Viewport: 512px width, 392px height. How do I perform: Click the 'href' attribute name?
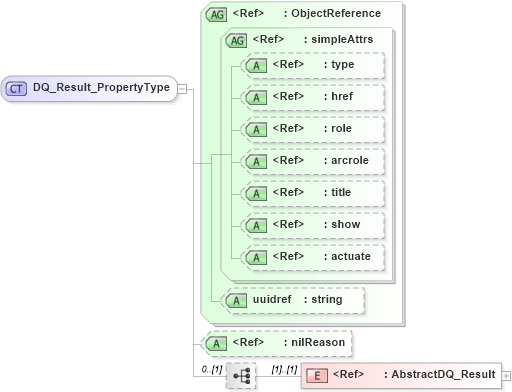click(x=342, y=96)
